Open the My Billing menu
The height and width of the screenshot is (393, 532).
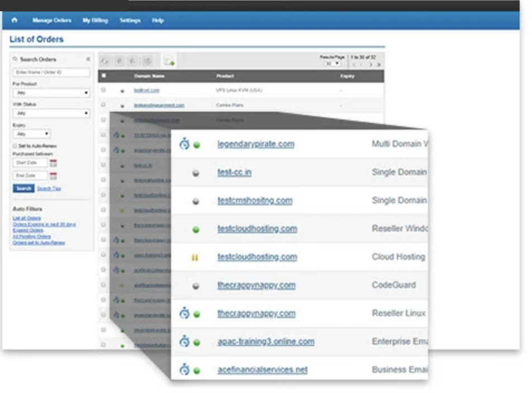[x=96, y=20]
